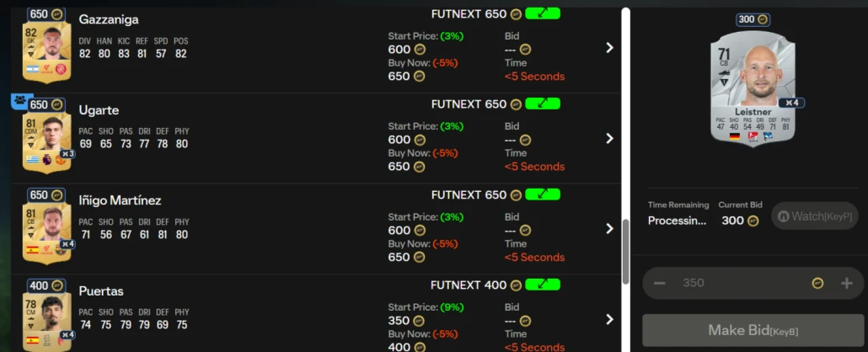Screen dimensions: 868x352
Task: Click the green FUTNEXT icon on Puertas row
Action: click(x=543, y=285)
